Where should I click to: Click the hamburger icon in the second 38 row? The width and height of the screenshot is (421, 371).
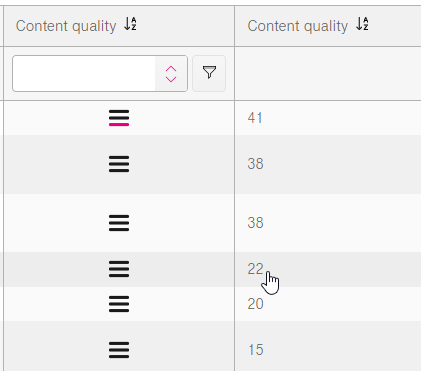pyautogui.click(x=119, y=223)
